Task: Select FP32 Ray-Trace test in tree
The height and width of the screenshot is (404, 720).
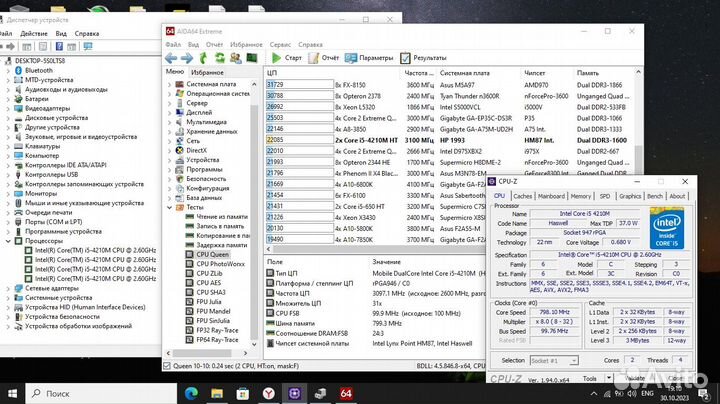Action: pos(217,330)
